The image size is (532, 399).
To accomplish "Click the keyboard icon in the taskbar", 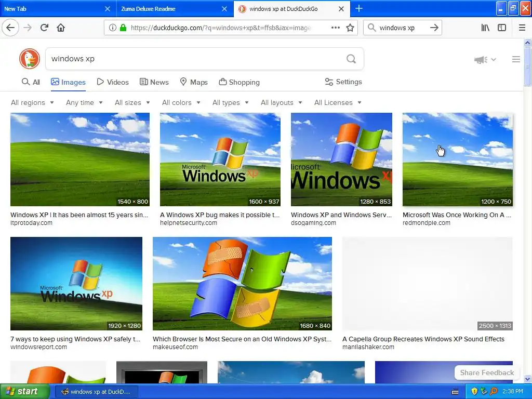I will [x=455, y=392].
